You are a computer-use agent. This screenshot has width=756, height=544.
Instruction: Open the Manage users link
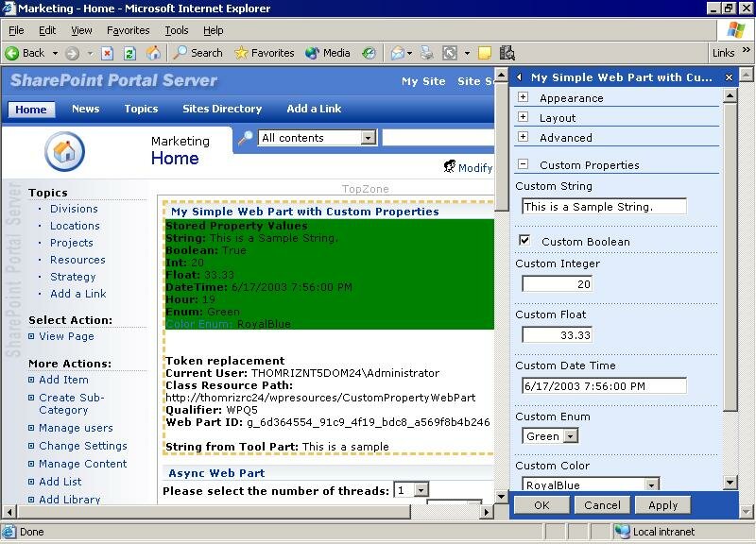(x=76, y=428)
